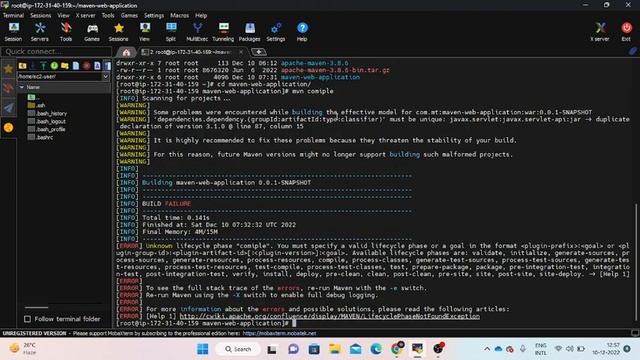Click the blue download arrow in SFTP toolbar
The height and width of the screenshot is (360, 640).
click(x=33, y=65)
